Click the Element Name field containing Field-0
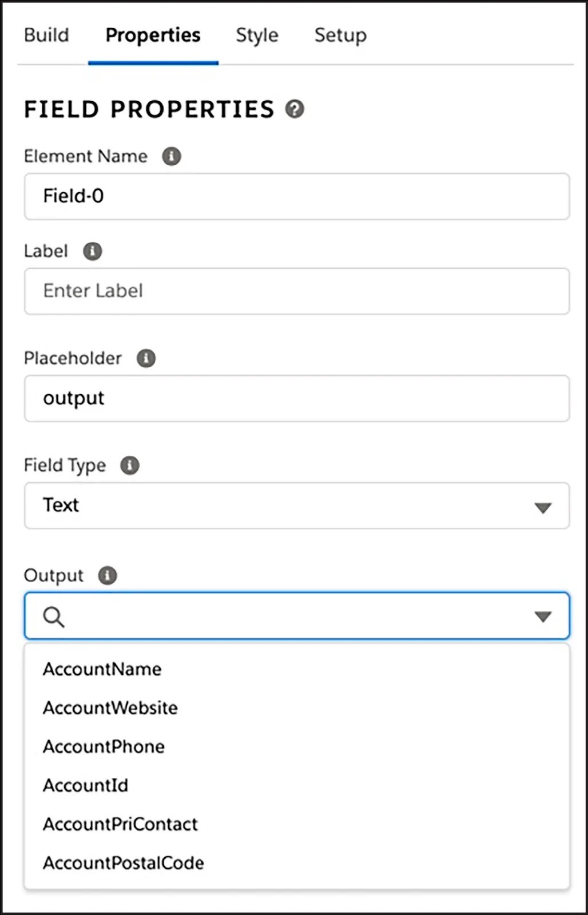This screenshot has height=915, width=588. (297, 196)
